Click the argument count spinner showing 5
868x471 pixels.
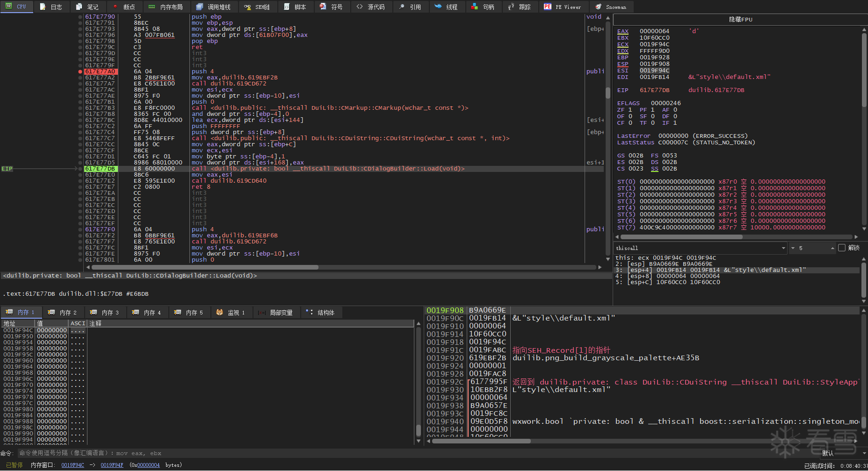coord(812,248)
